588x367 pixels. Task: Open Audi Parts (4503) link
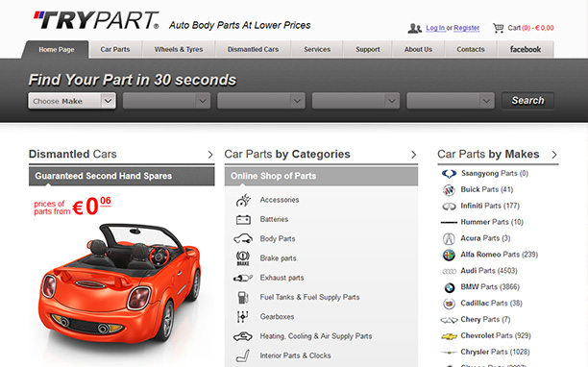point(489,271)
